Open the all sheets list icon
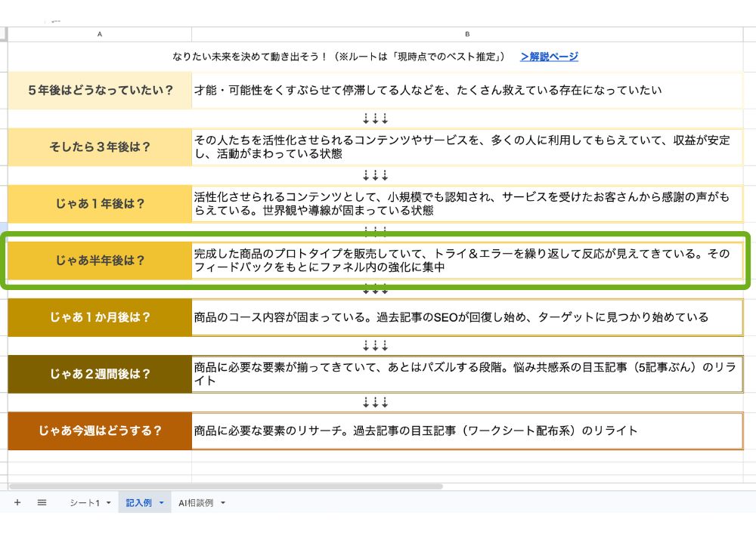The height and width of the screenshot is (534, 756). click(42, 503)
